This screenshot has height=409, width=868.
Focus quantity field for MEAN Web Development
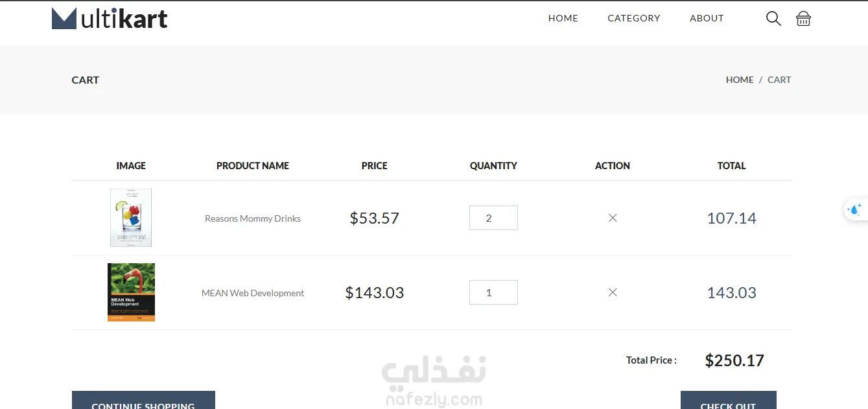493,292
